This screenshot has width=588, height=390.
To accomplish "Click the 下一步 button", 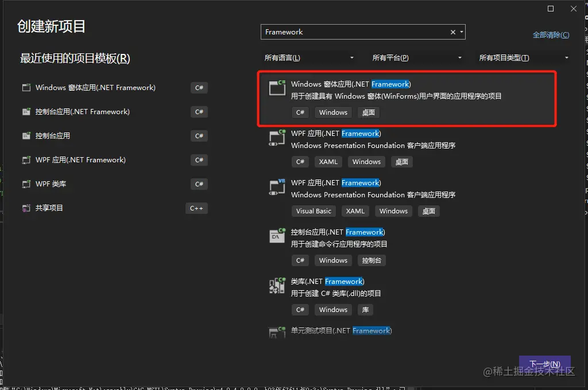I will (545, 364).
